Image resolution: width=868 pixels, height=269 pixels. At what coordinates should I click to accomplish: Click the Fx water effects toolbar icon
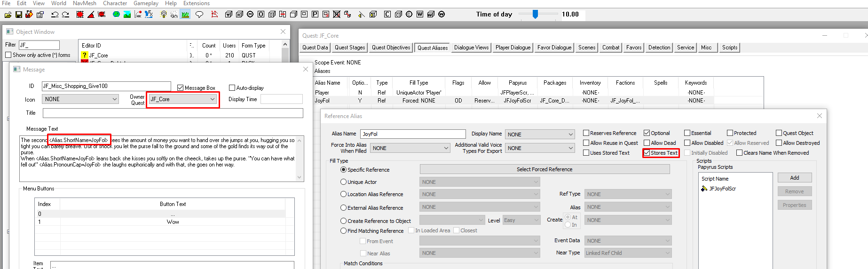coord(149,15)
